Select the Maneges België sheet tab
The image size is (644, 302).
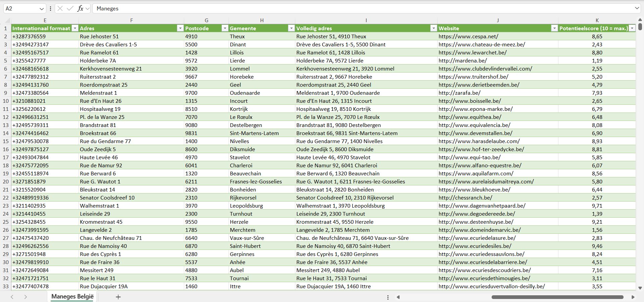(x=72, y=297)
